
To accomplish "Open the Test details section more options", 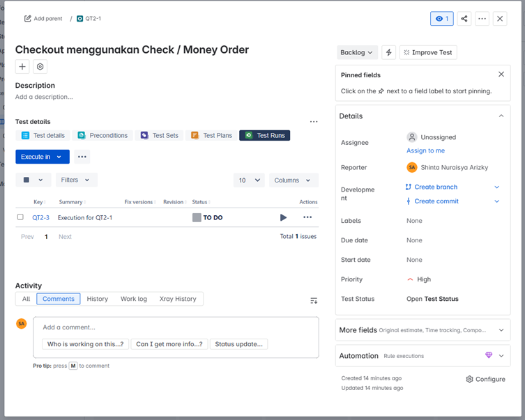I will coord(314,122).
